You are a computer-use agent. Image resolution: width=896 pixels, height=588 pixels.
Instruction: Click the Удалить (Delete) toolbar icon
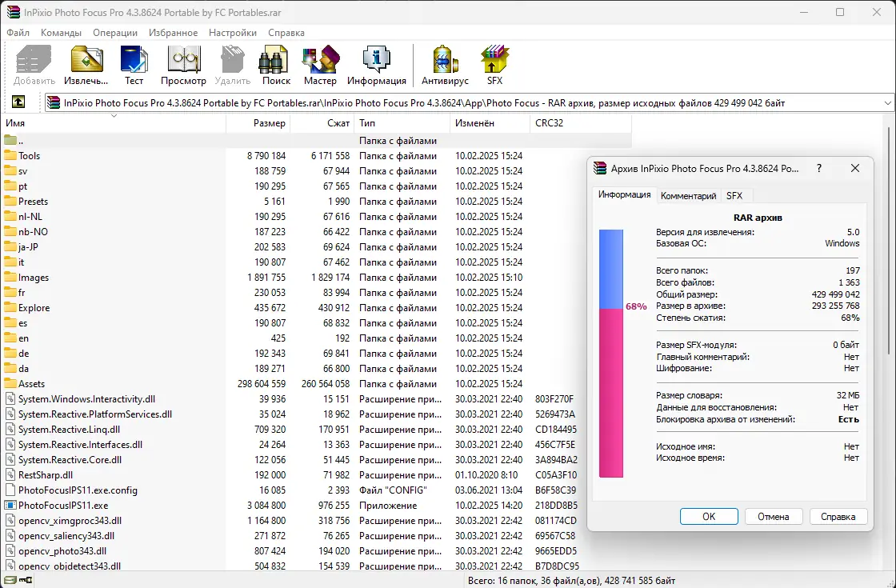(x=233, y=59)
